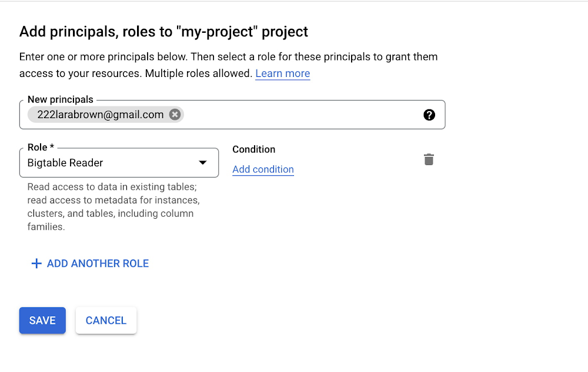588x372 pixels.
Task: Click the New principals field label
Action: (x=60, y=100)
